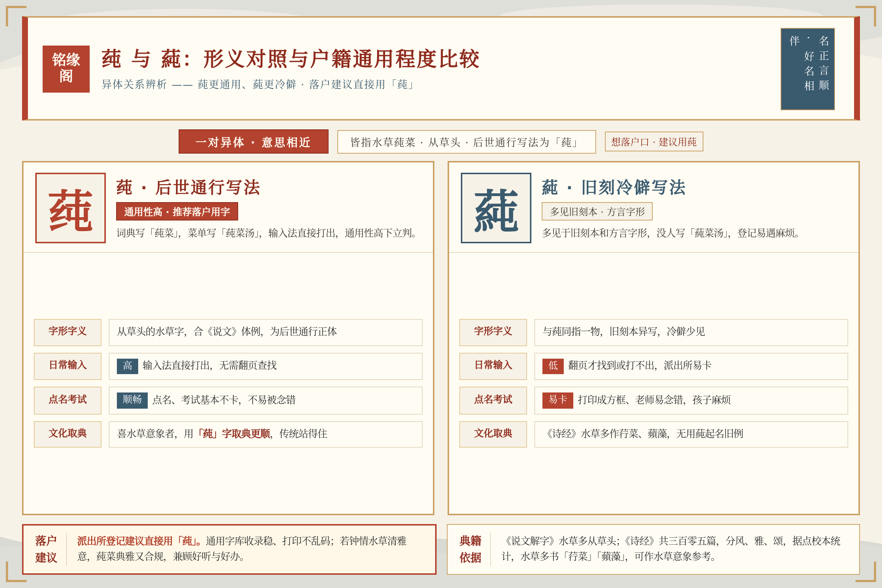Click the text 翻页才找到或打不出,派出所易卡
Screen dimensions: 882x588
tap(640, 365)
